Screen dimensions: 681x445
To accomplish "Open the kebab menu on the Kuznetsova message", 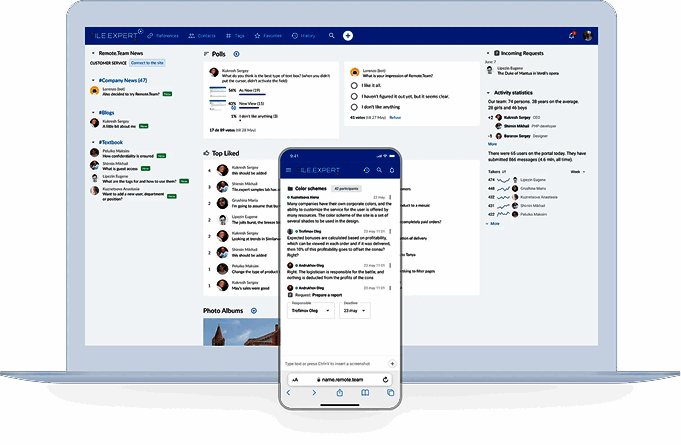I will 390,198.
